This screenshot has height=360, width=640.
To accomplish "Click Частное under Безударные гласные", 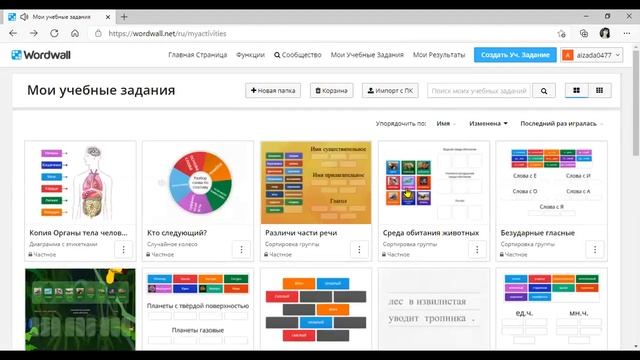I will coord(516,254).
